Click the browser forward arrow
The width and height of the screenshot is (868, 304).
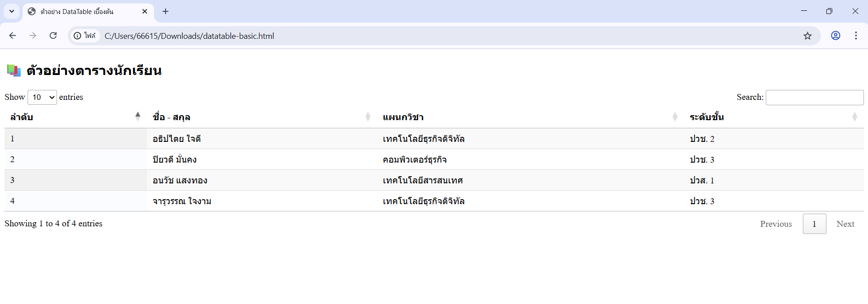click(x=33, y=36)
